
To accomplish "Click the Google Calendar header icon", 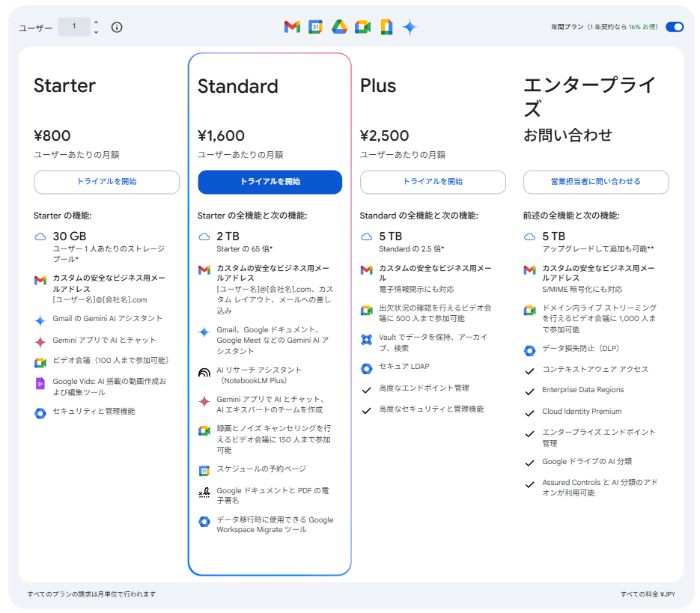I will click(316, 27).
